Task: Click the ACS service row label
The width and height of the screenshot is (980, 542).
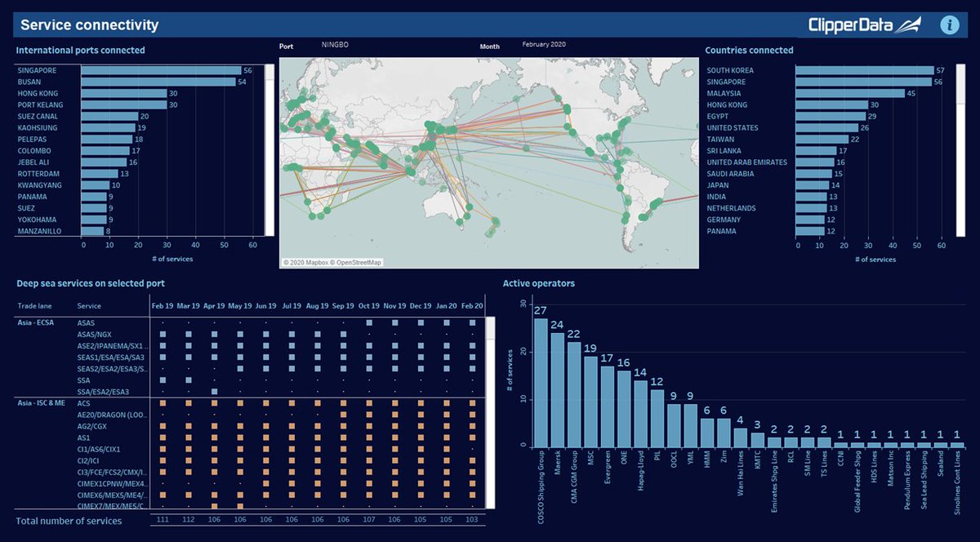Action: [x=83, y=402]
